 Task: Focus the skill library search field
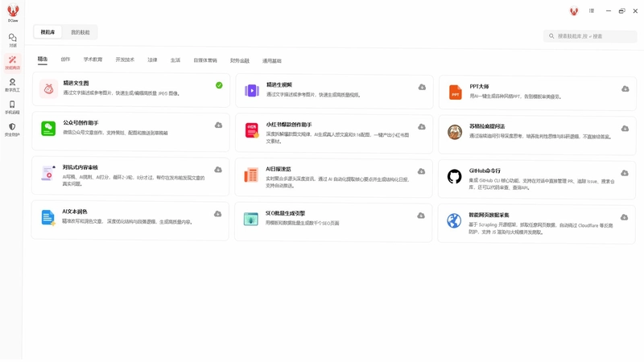[x=590, y=36]
